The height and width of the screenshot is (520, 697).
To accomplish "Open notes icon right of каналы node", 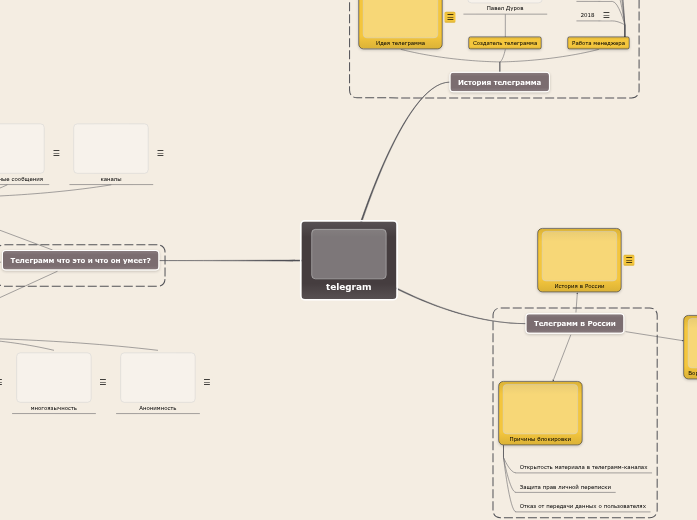I will pos(160,153).
